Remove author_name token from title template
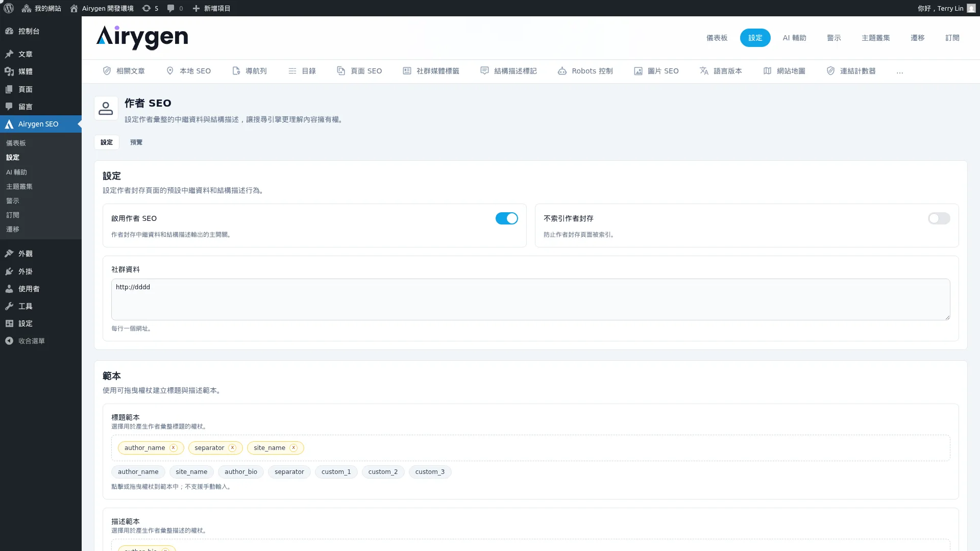 pyautogui.click(x=174, y=448)
